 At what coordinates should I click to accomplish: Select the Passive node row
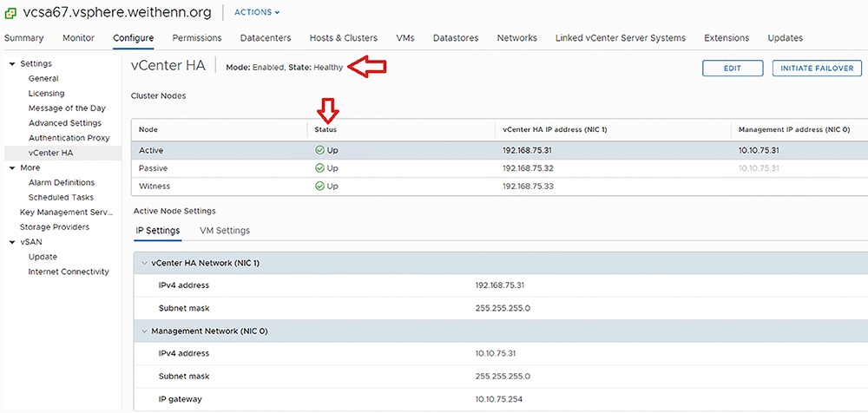[x=499, y=168]
